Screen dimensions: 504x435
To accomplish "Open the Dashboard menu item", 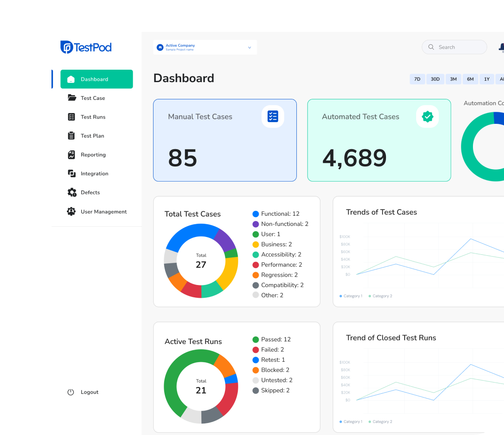I will [97, 79].
